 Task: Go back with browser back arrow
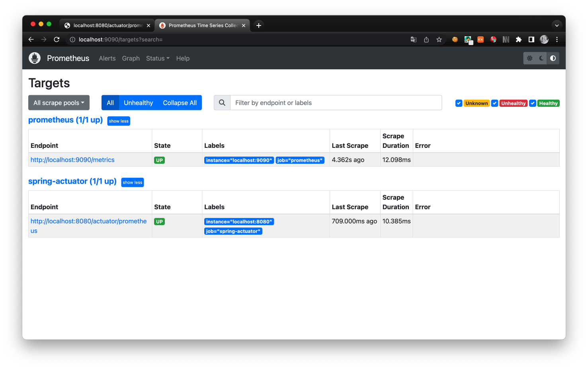[x=31, y=39]
